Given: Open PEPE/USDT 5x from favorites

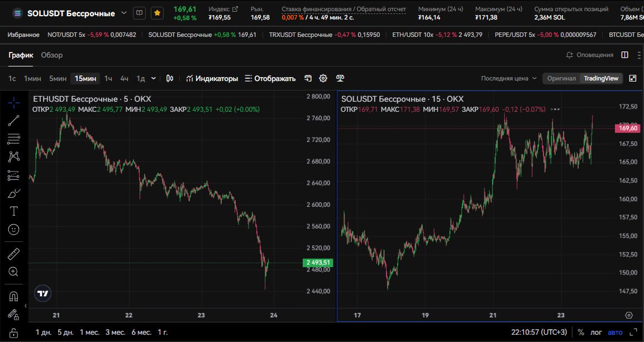Looking at the screenshot, I should [x=546, y=35].
